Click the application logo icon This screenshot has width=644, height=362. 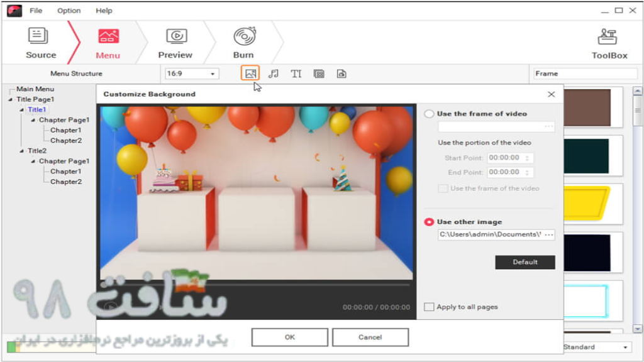tap(14, 11)
